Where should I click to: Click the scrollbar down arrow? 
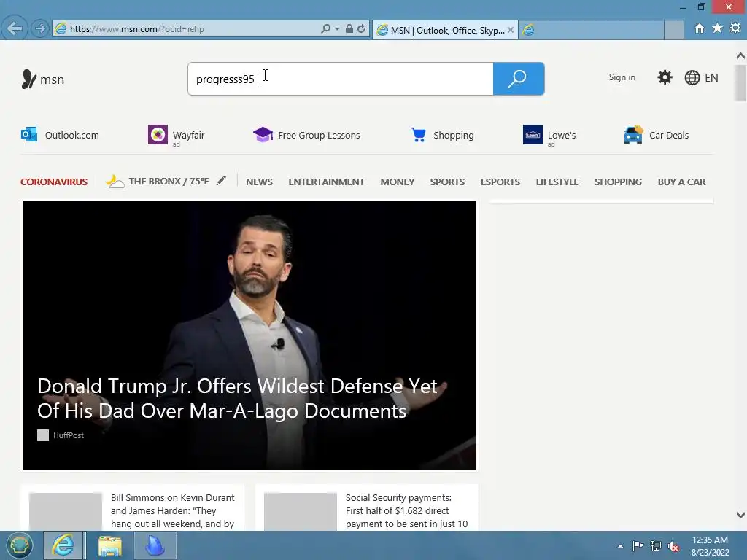[740, 515]
